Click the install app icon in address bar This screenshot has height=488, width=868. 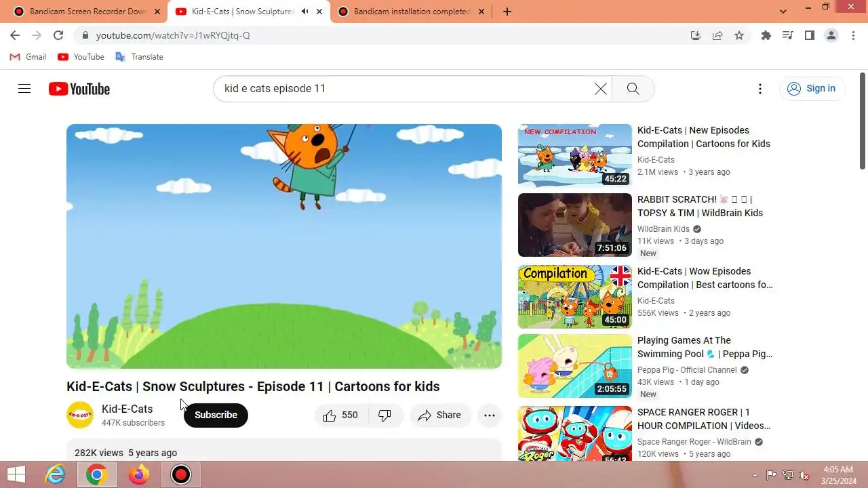click(x=696, y=35)
